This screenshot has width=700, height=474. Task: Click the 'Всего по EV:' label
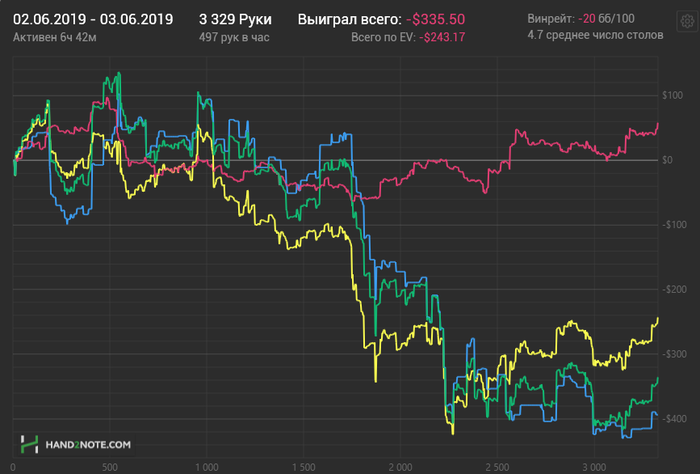[383, 37]
